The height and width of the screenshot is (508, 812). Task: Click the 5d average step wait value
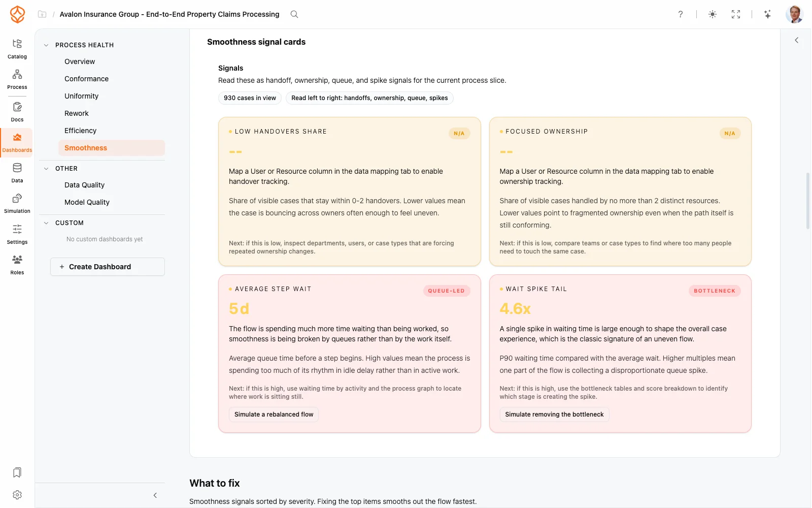[x=239, y=309]
